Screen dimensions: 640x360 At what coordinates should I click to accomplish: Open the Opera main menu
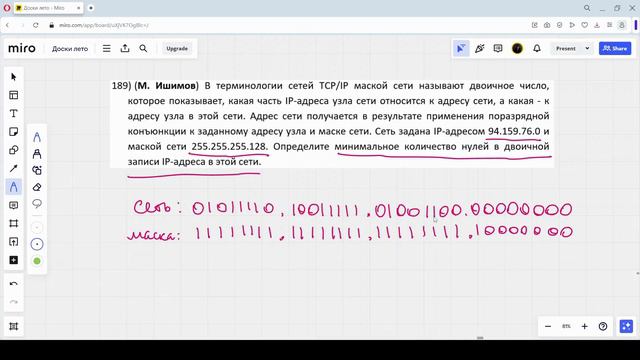[7, 8]
